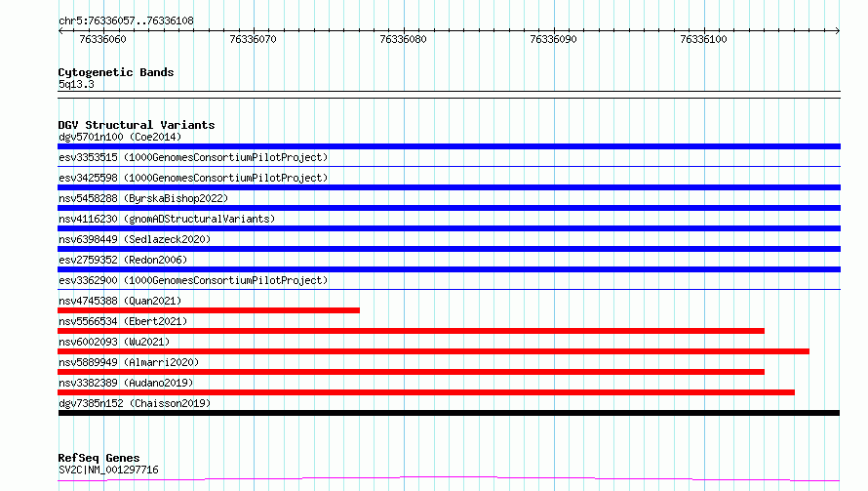Click the ruler's right arrow end
Viewport: 868px width, 491px height.
click(x=838, y=30)
